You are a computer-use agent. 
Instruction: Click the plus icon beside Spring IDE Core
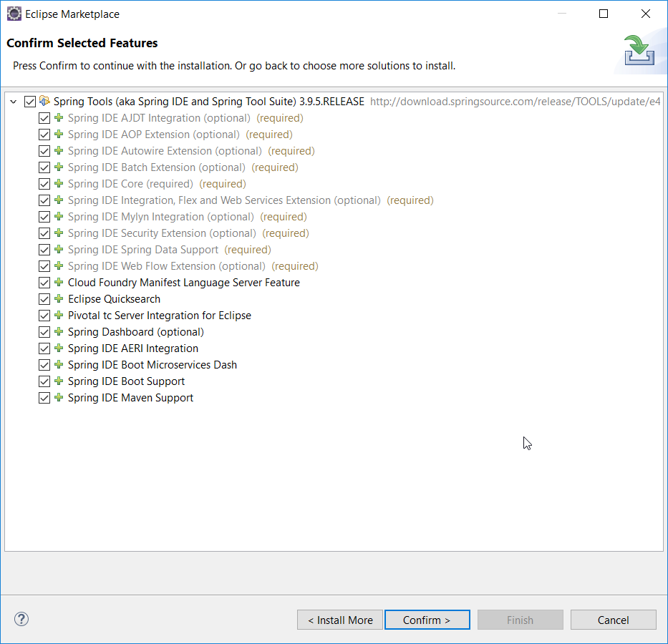click(x=59, y=183)
